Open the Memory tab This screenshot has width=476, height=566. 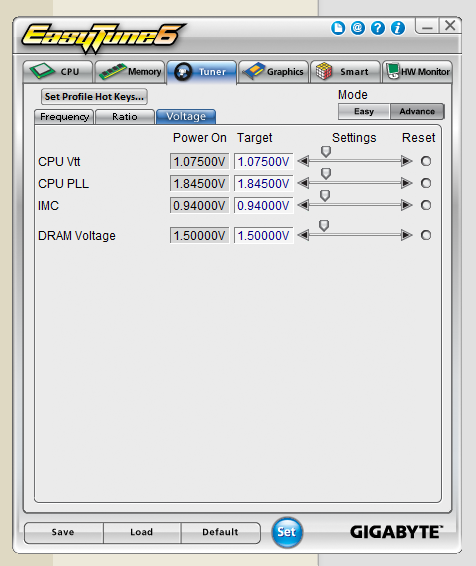130,71
